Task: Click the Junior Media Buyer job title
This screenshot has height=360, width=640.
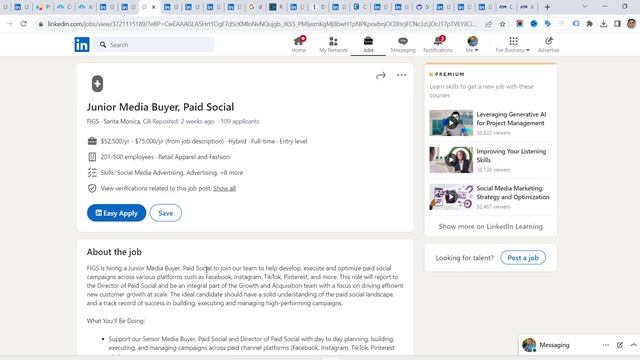Action: pyautogui.click(x=160, y=107)
